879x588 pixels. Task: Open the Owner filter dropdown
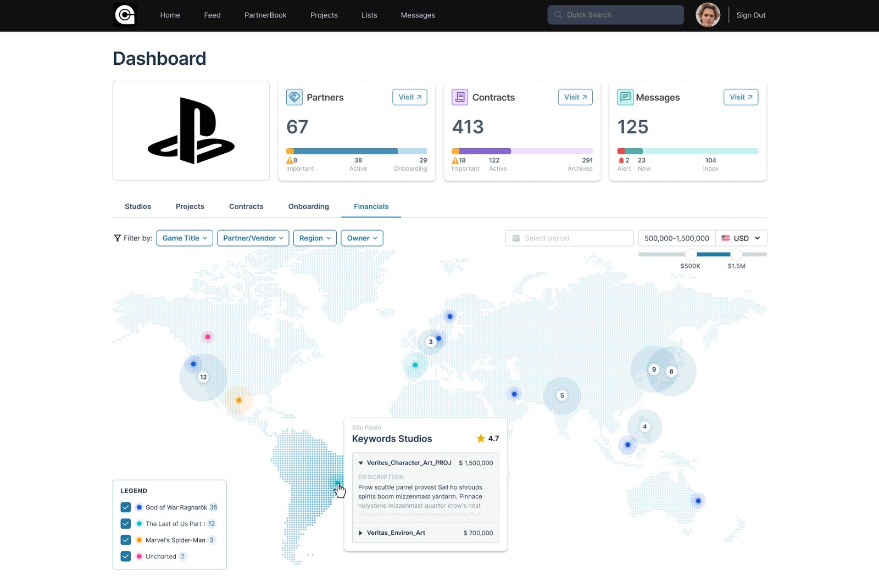pos(362,238)
